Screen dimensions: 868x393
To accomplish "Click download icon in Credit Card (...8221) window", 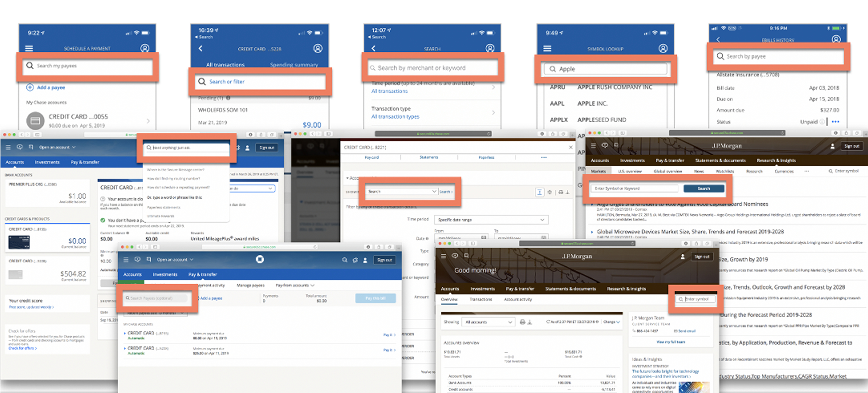I will coord(567,192).
